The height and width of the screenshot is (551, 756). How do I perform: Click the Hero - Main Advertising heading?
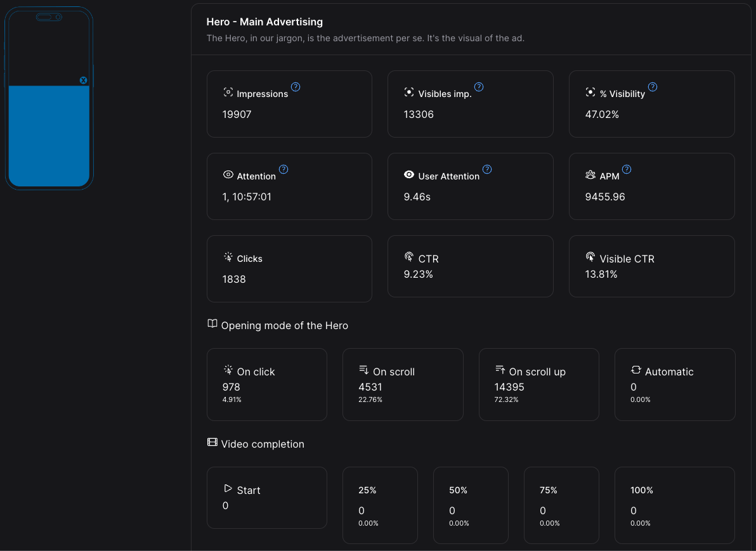click(x=264, y=22)
